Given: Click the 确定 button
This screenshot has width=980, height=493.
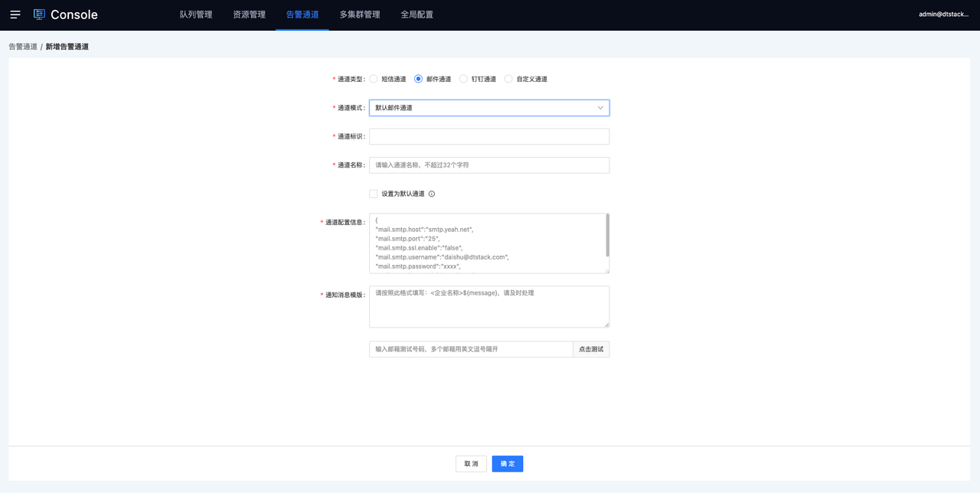Looking at the screenshot, I should (x=508, y=464).
